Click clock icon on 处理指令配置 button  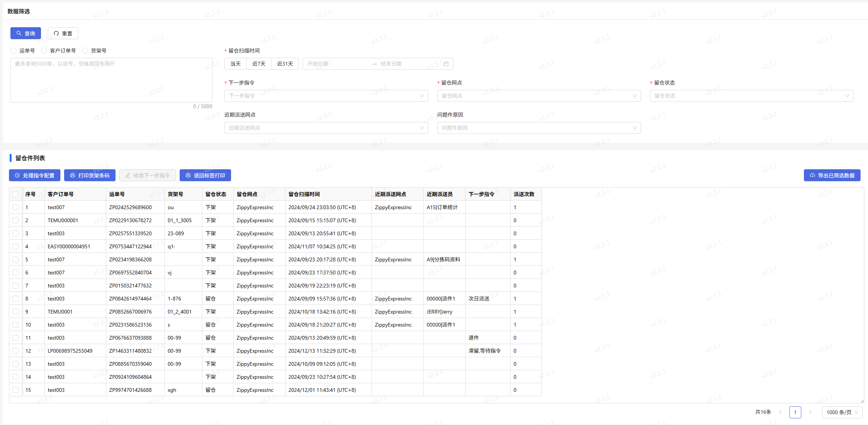[x=17, y=175]
